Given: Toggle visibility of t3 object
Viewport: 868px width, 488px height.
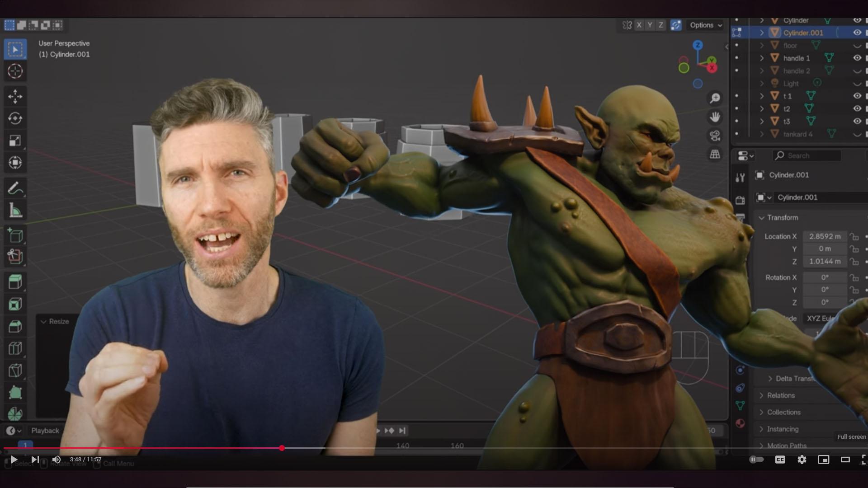Looking at the screenshot, I should point(857,121).
